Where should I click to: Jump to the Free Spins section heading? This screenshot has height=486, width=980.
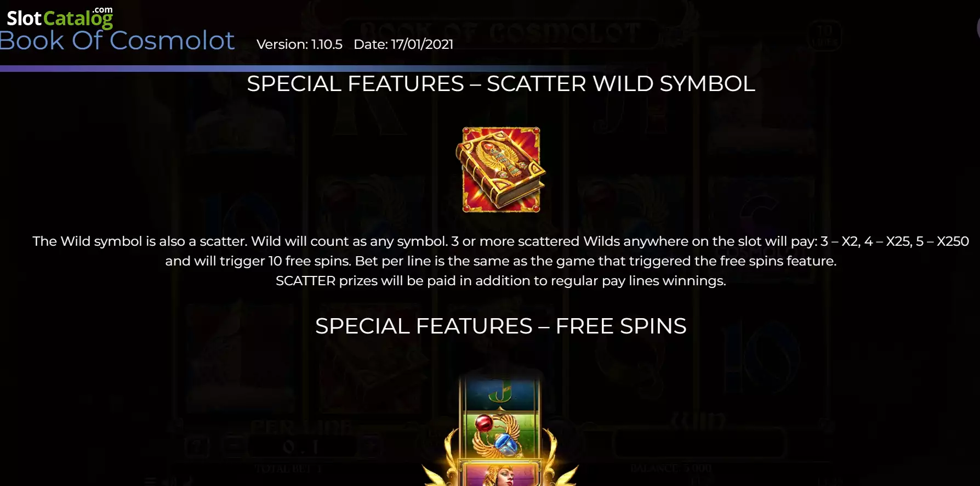[x=501, y=326]
